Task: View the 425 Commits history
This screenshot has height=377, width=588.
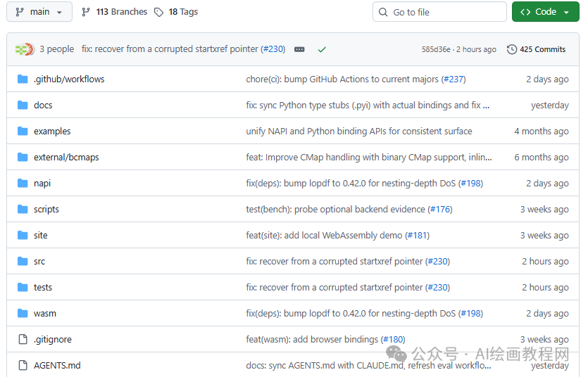Action: pos(542,49)
